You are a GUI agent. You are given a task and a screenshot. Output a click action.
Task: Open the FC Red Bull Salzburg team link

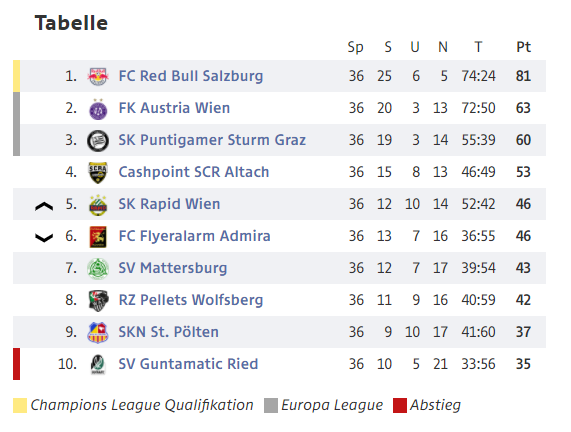[191, 76]
